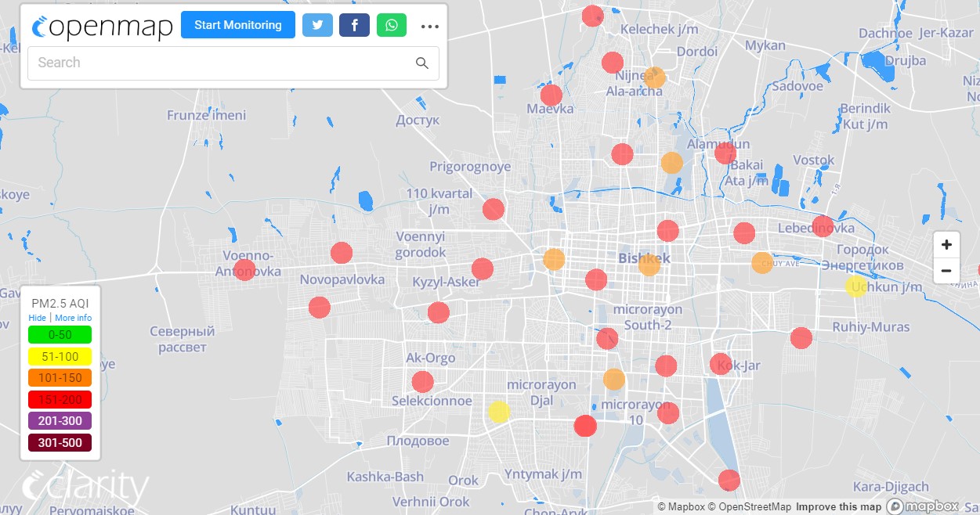980x515 pixels.
Task: Click the Improve this map link
Action: click(838, 507)
